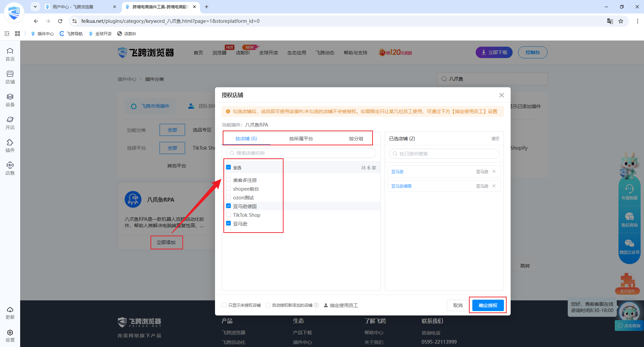Image resolution: width=644 pixels, height=347 pixels.
Task: Switch to the 用户中心 browser tab
Action: coord(80,7)
